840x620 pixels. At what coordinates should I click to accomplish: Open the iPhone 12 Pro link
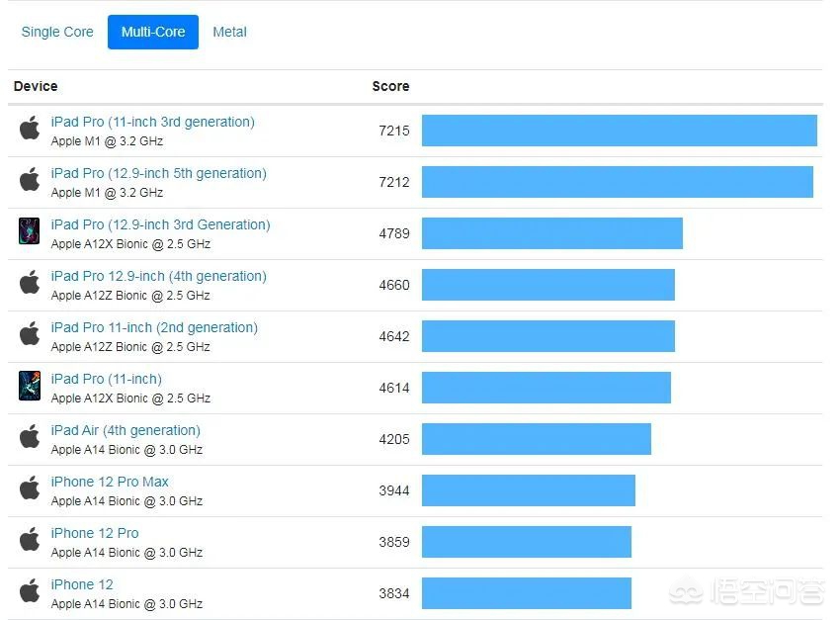tap(95, 533)
